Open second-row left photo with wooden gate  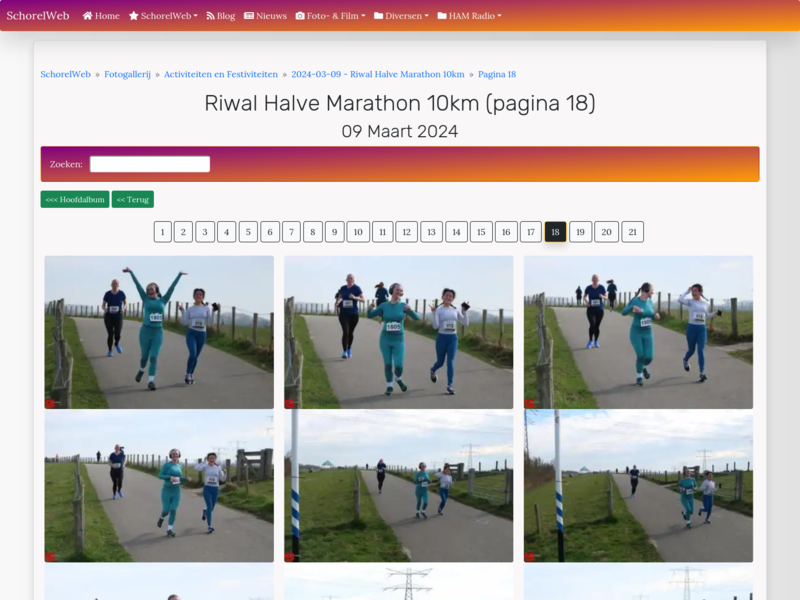point(159,486)
